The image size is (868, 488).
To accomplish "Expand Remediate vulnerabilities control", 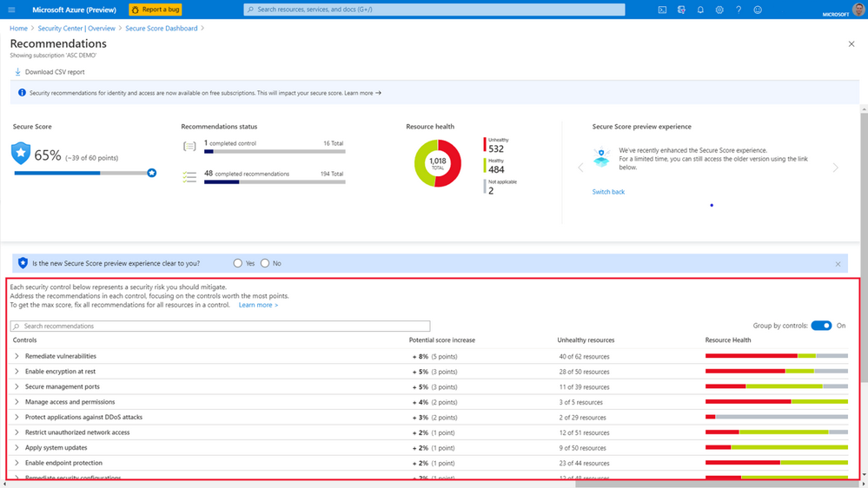I will [x=17, y=356].
